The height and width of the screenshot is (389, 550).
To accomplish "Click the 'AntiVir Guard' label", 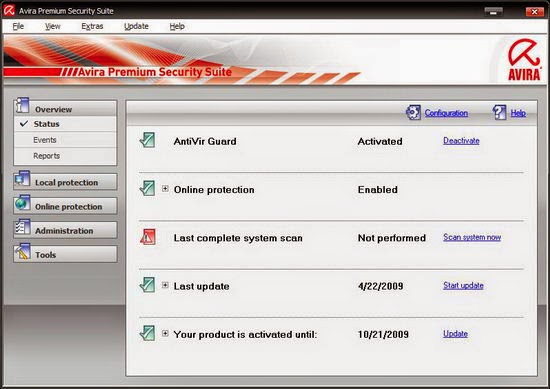I will [205, 141].
